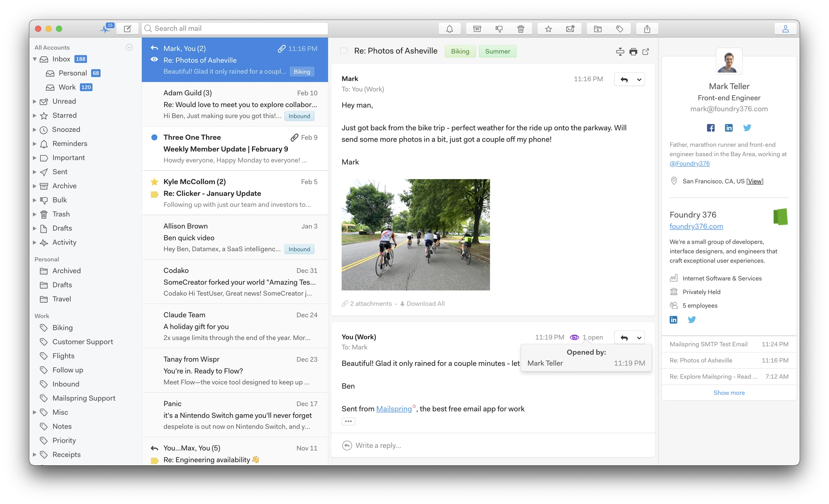Unstar the Kyle McCollom thread
829x504 pixels.
point(154,182)
